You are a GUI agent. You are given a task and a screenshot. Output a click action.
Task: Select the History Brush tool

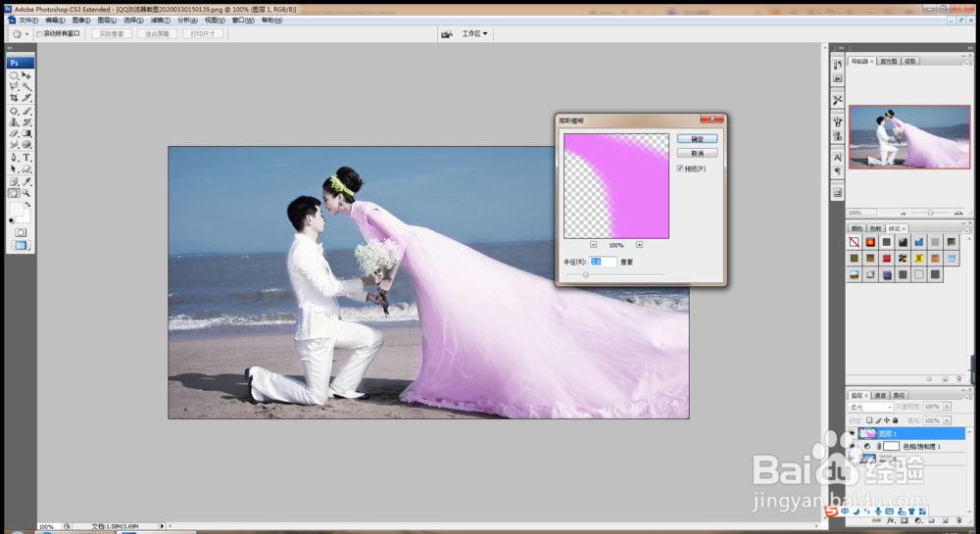point(26,121)
